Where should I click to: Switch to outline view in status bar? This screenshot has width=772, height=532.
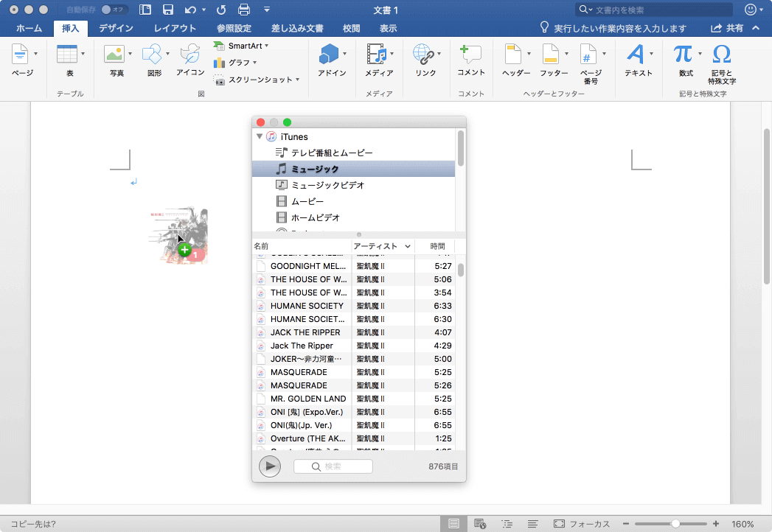(507, 524)
